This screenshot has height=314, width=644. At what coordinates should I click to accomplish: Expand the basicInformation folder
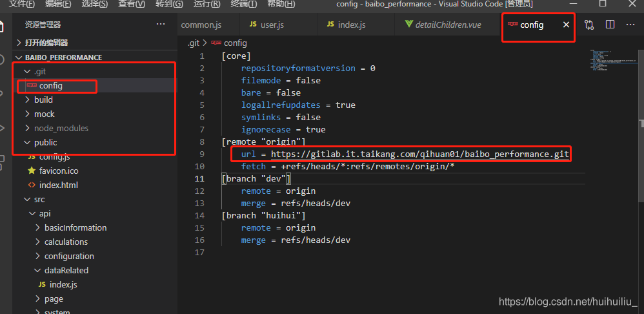pyautogui.click(x=96, y=227)
